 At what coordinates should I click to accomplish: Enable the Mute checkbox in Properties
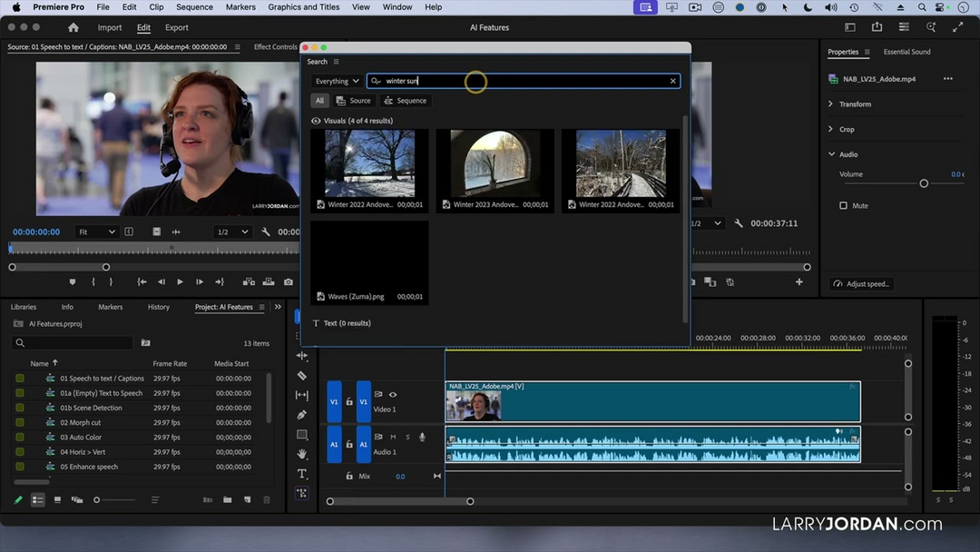coord(843,206)
